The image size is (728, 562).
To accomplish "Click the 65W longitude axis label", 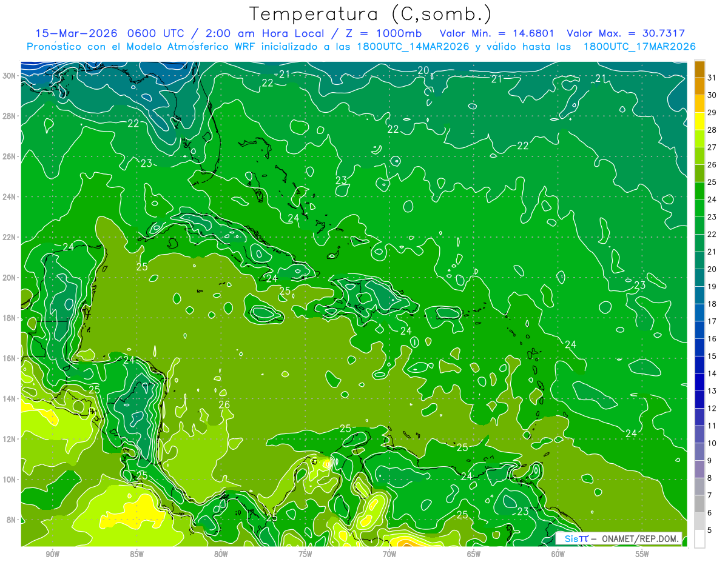I will coord(474,554).
